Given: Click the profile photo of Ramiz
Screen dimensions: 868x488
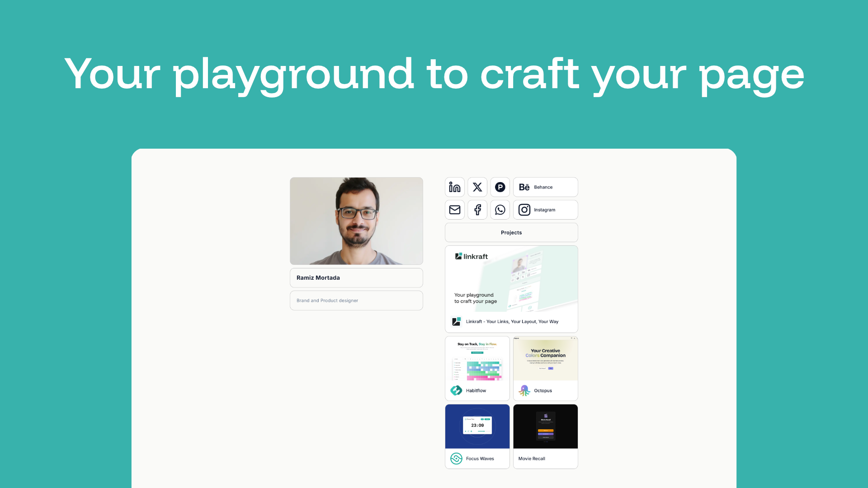Looking at the screenshot, I should (x=356, y=221).
